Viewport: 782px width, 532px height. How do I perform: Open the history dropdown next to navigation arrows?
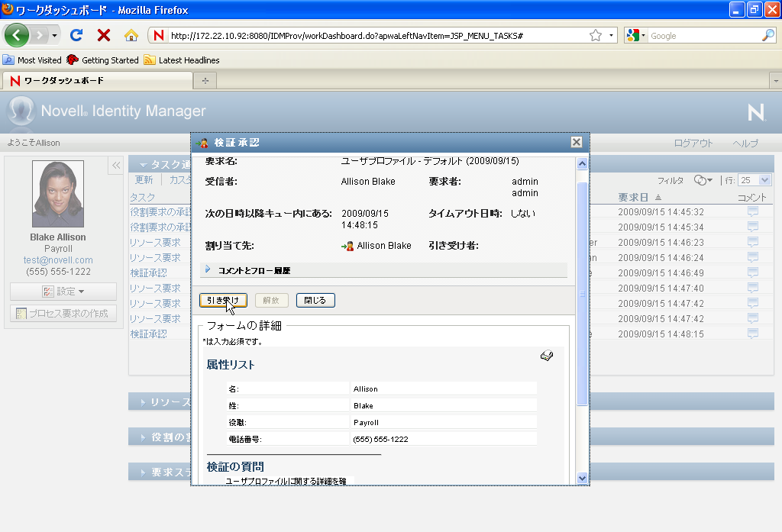click(x=54, y=35)
